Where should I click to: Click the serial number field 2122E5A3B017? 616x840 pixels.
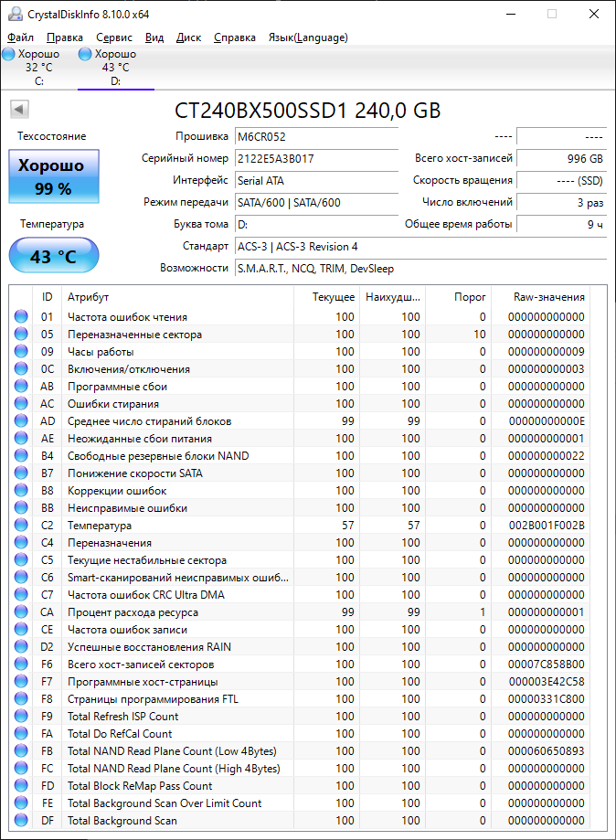(316, 158)
